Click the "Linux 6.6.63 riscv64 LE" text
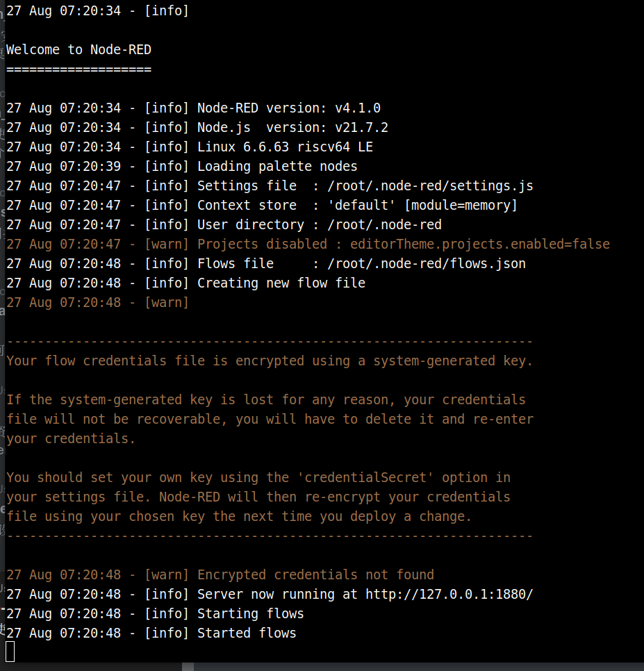This screenshot has width=644, height=671. pyautogui.click(x=285, y=147)
